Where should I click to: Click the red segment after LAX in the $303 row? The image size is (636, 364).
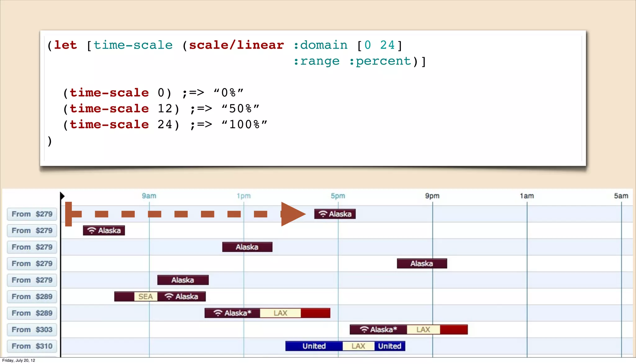pyautogui.click(x=454, y=330)
